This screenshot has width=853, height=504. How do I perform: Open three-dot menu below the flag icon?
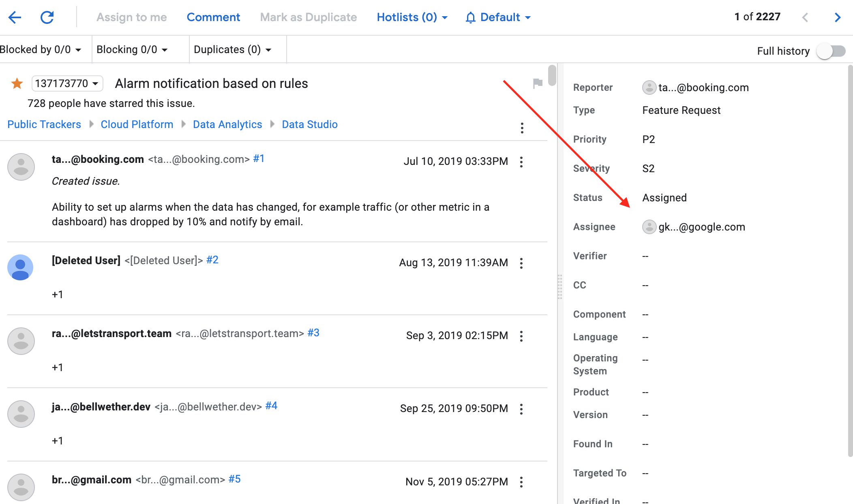(522, 128)
